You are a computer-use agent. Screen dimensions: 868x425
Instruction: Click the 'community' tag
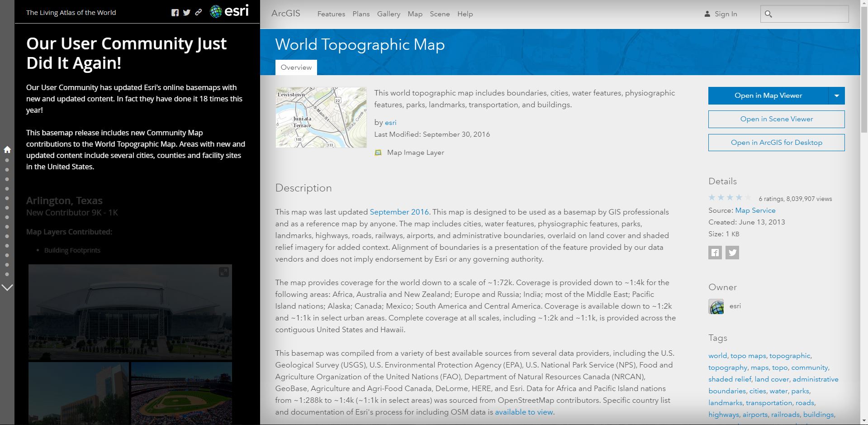[809, 368]
